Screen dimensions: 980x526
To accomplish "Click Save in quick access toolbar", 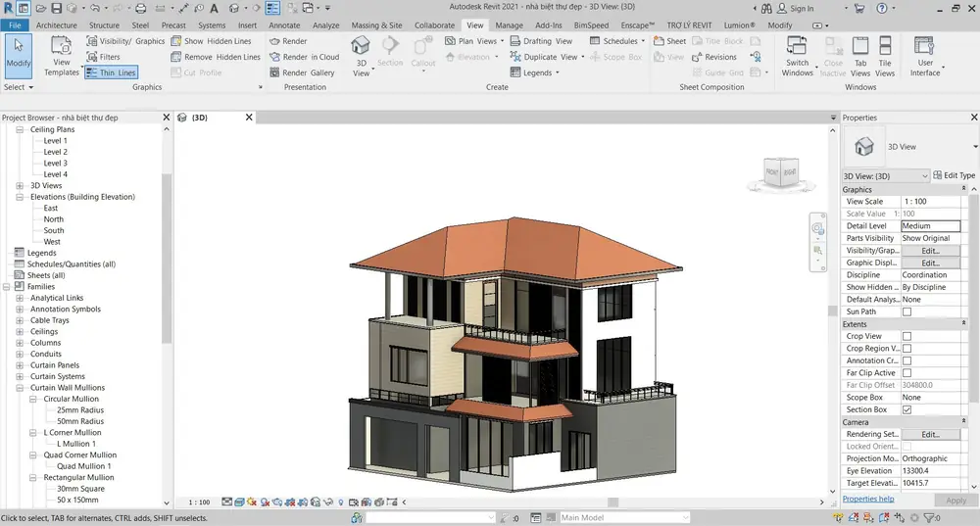I will click(56, 8).
